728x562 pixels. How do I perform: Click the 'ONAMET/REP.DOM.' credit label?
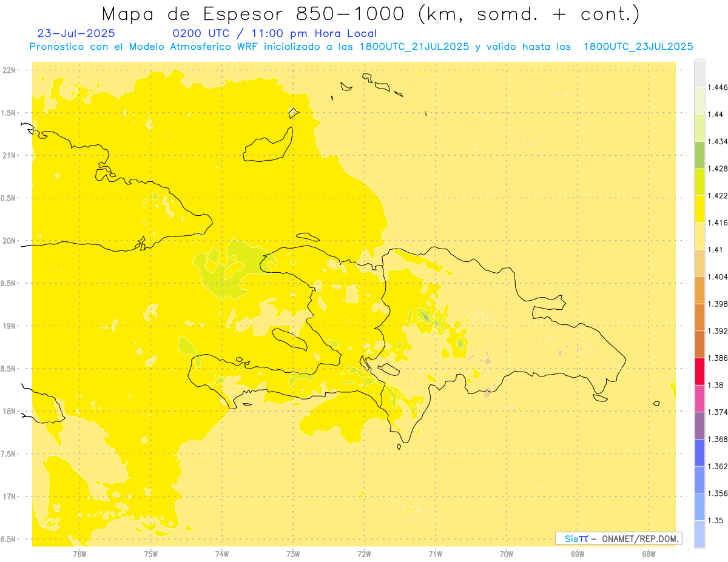pos(640,538)
